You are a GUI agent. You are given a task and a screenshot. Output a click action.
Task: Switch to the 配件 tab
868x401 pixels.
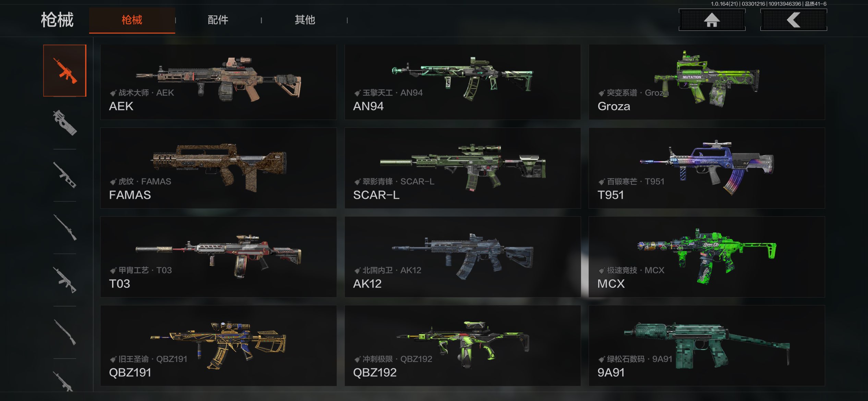click(x=218, y=20)
